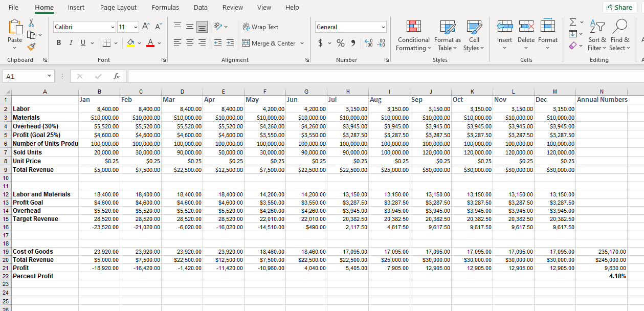644x311 pixels.
Task: Click the Insert Function fx icon
Action: tap(117, 76)
